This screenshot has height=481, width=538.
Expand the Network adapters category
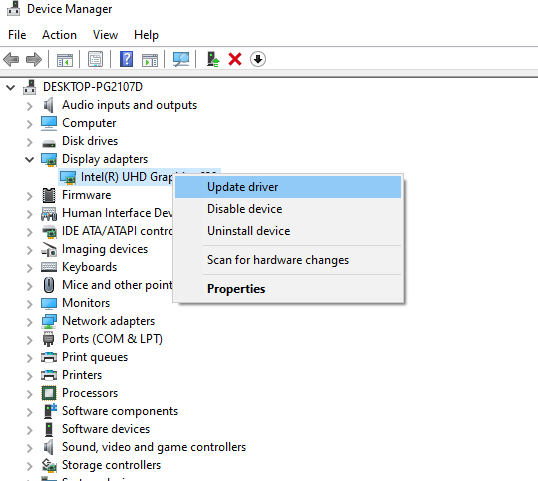[30, 322]
